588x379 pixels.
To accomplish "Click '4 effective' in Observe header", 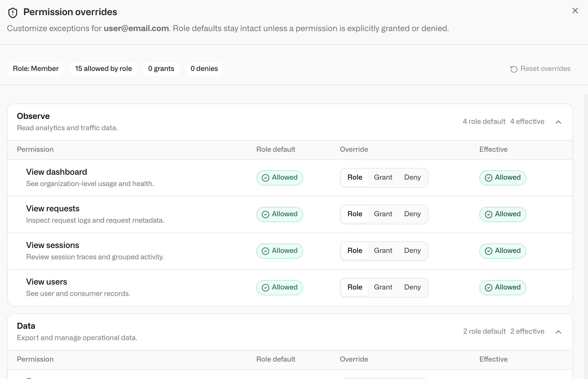I will (527, 121).
